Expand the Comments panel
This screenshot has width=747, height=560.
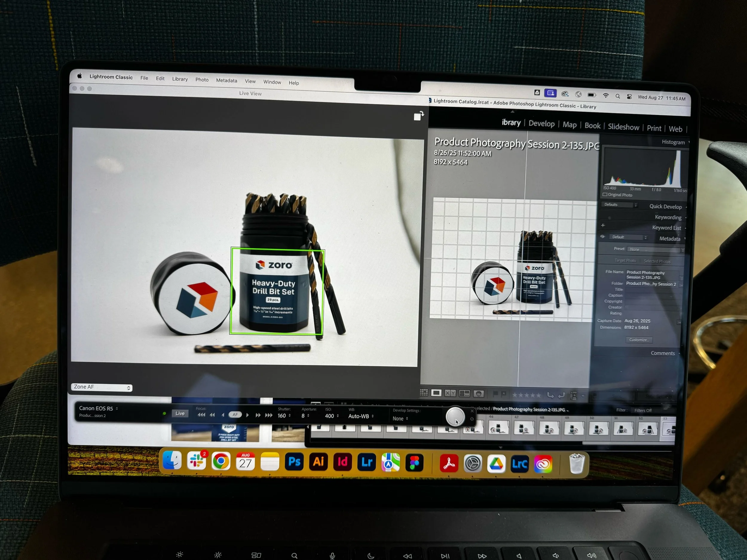662,353
